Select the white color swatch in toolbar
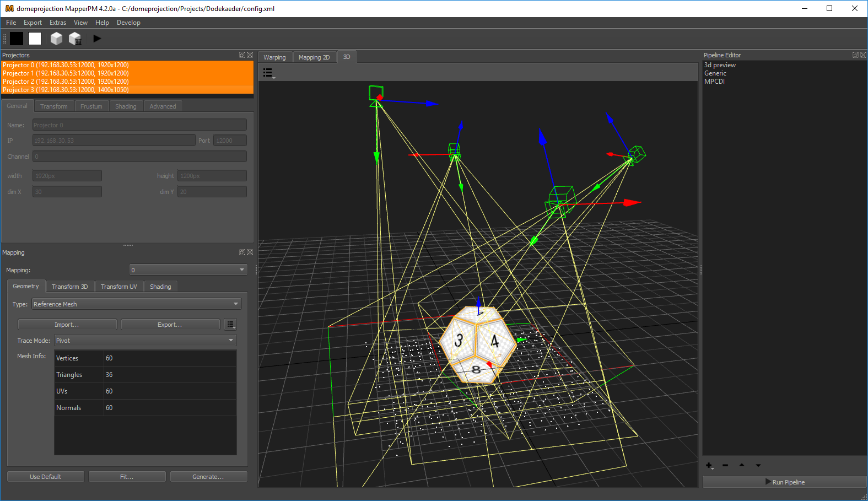868x501 pixels. click(x=35, y=39)
